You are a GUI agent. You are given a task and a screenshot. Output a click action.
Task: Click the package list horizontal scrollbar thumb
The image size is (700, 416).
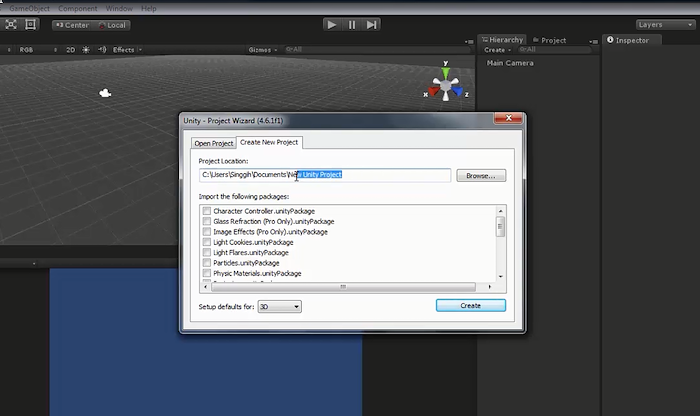(x=343, y=287)
